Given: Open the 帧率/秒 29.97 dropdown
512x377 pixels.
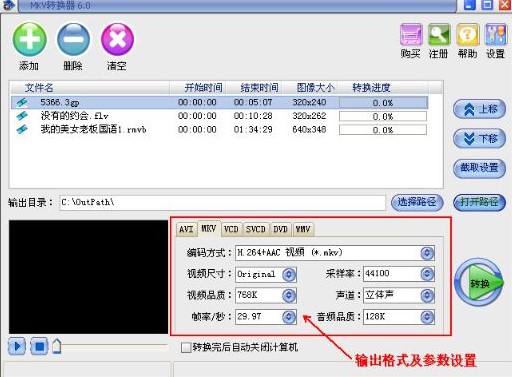Looking at the screenshot, I should click(x=289, y=317).
